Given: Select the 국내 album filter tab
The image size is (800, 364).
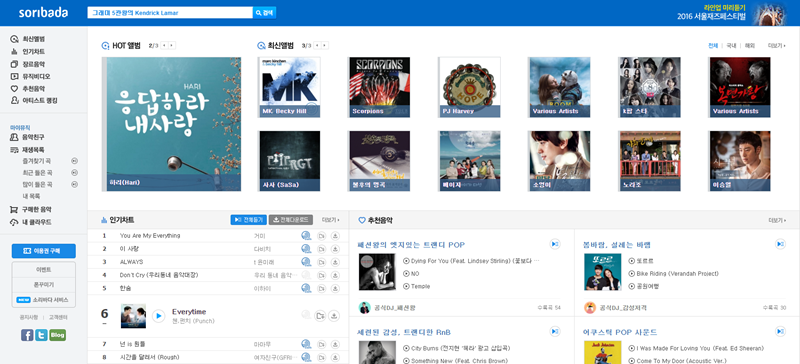Looking at the screenshot, I should point(731,45).
